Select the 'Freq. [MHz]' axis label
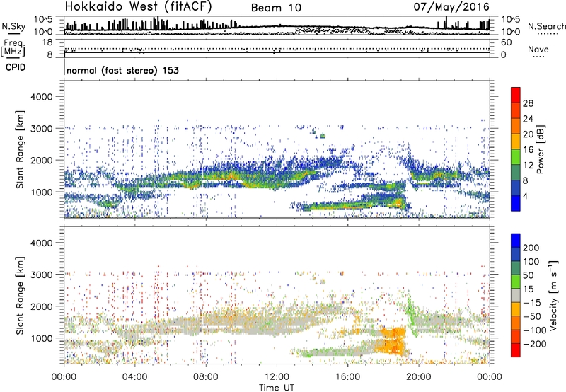The width and height of the screenshot is (566, 392). click(13, 47)
